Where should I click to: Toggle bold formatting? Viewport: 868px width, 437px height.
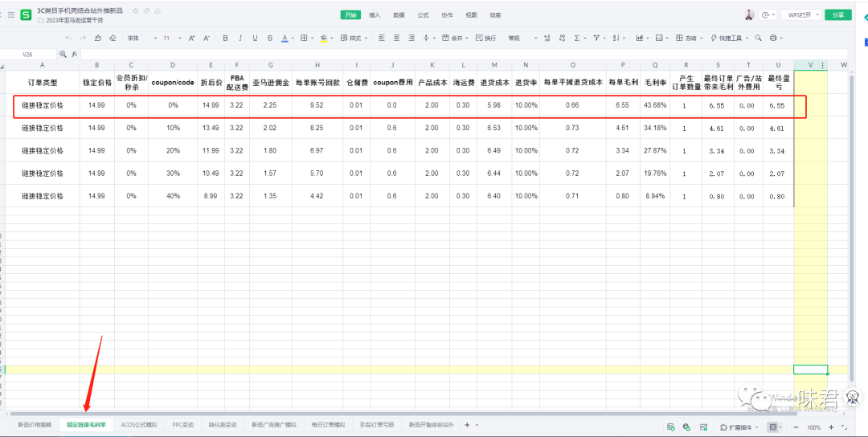[x=225, y=38]
